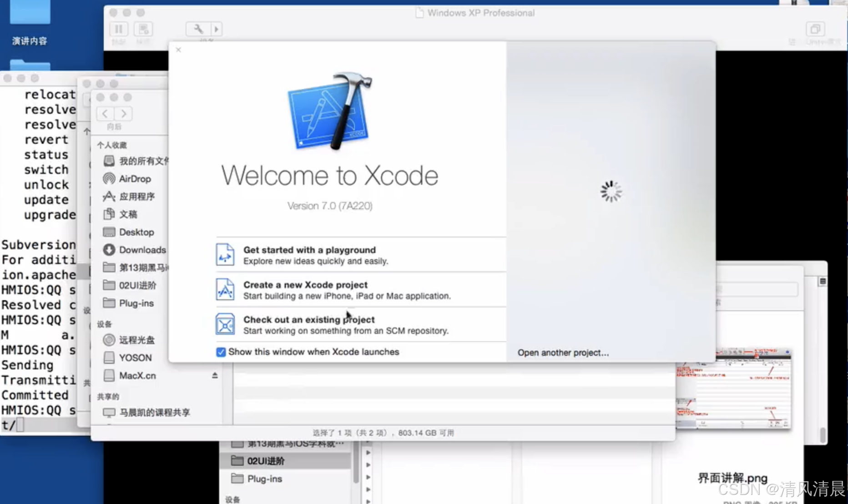848x504 pixels.
Task: Open the 演讲内容 desktop folder
Action: (30, 23)
